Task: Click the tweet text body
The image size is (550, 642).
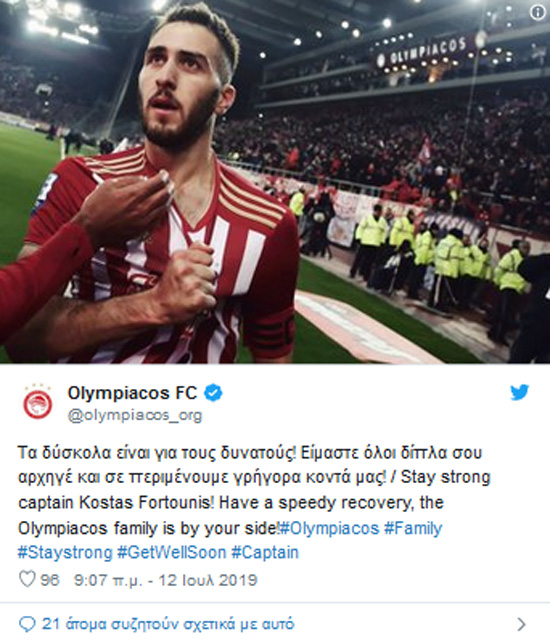Action: point(254,503)
